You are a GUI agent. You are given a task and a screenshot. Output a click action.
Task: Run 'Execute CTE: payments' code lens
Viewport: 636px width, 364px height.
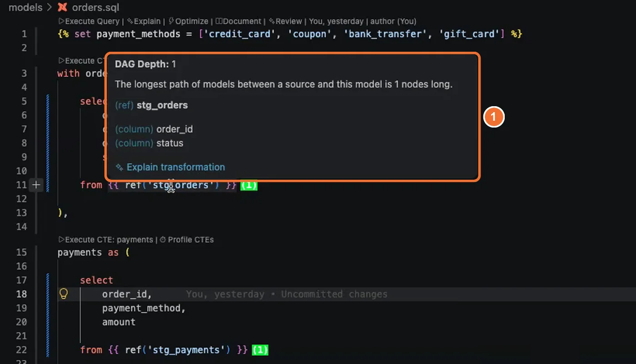coord(105,240)
